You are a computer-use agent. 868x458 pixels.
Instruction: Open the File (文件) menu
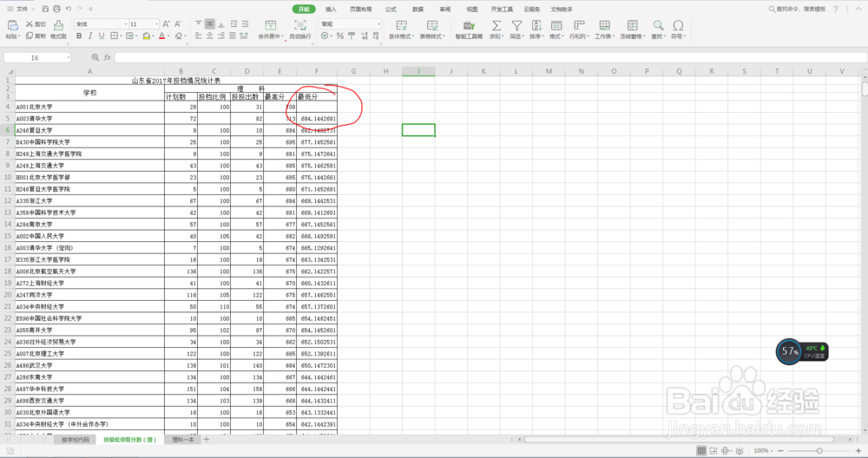(x=21, y=9)
